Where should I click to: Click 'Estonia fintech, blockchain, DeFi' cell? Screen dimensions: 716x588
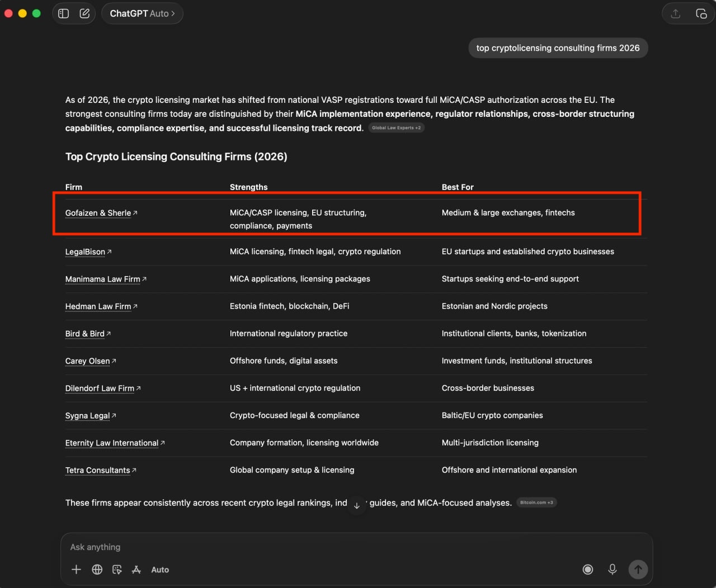tap(290, 306)
